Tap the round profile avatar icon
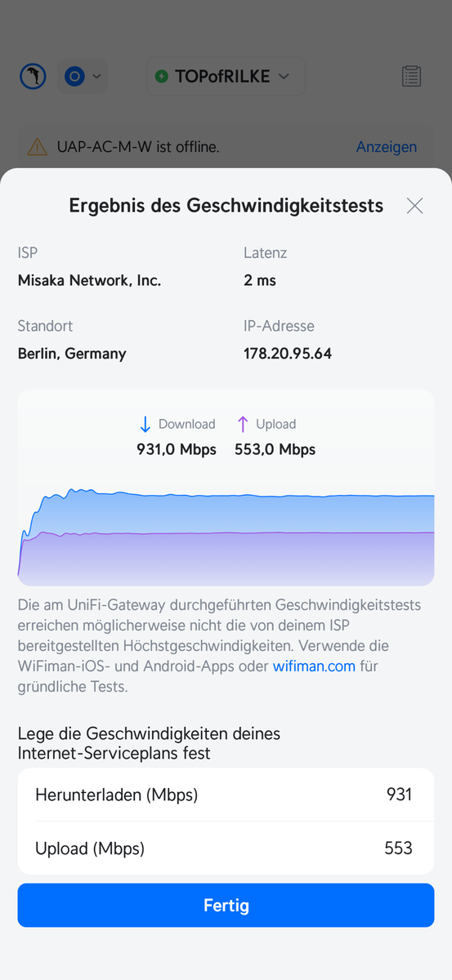The height and width of the screenshot is (980, 452). (33, 77)
